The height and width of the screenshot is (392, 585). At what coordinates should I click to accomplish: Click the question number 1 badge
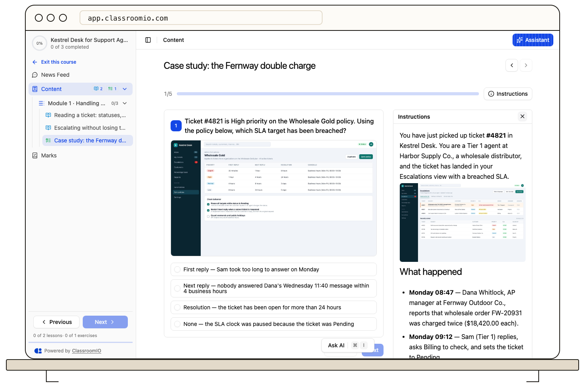pos(176,126)
